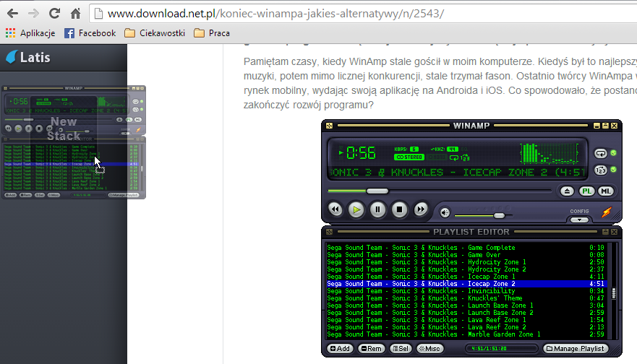Click the Rem button in playlist editor
Viewport: 637px width, 364px height.
[x=372, y=349]
